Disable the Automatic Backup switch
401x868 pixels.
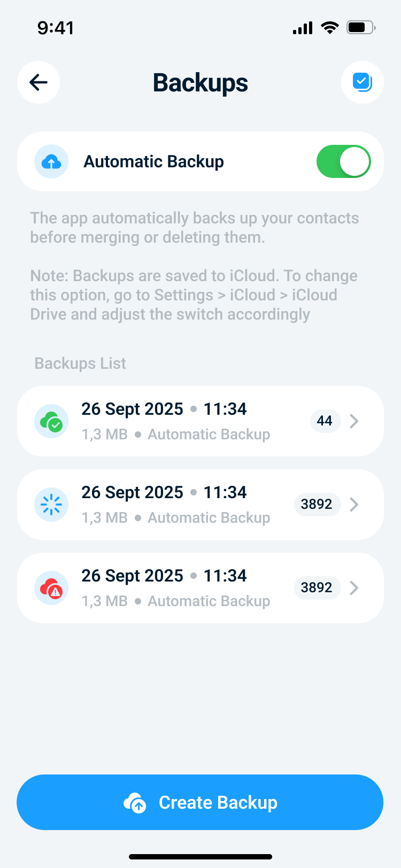point(344,161)
